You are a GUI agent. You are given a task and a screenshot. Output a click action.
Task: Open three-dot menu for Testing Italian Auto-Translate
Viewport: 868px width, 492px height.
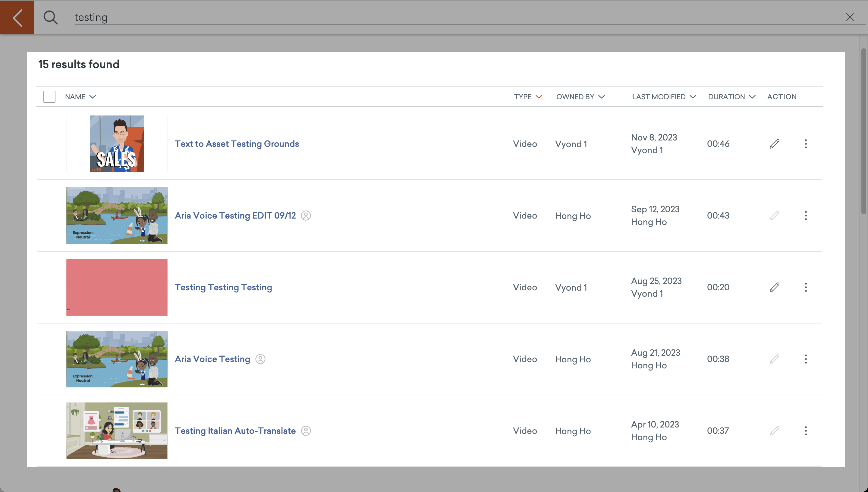click(x=806, y=430)
